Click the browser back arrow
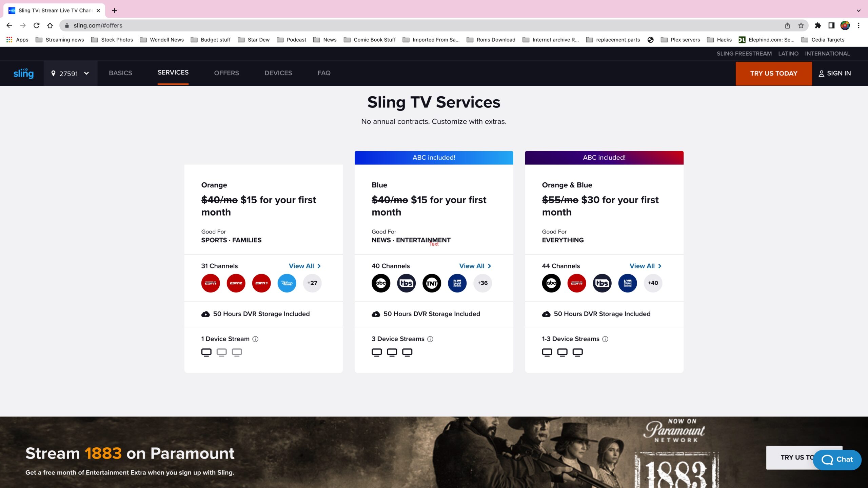The height and width of the screenshot is (488, 868). [9, 25]
